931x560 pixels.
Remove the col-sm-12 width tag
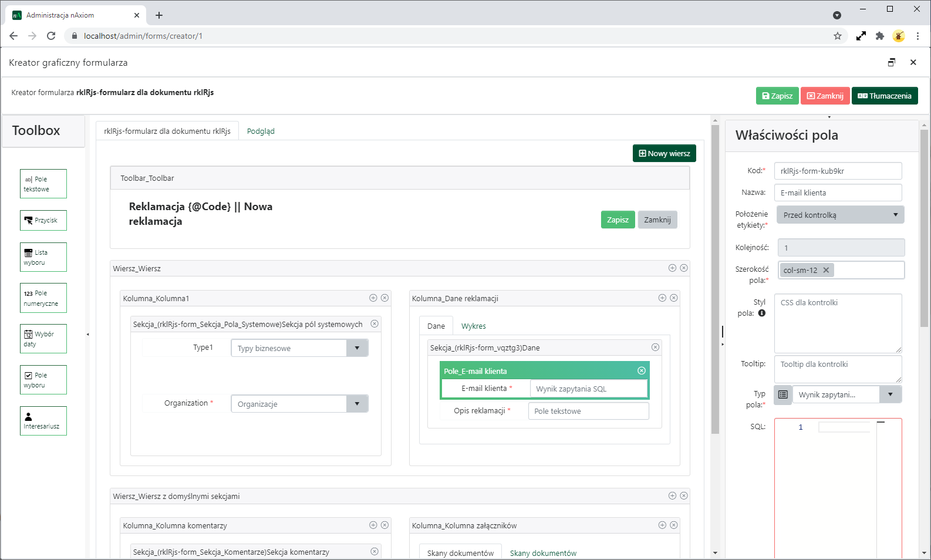826,270
